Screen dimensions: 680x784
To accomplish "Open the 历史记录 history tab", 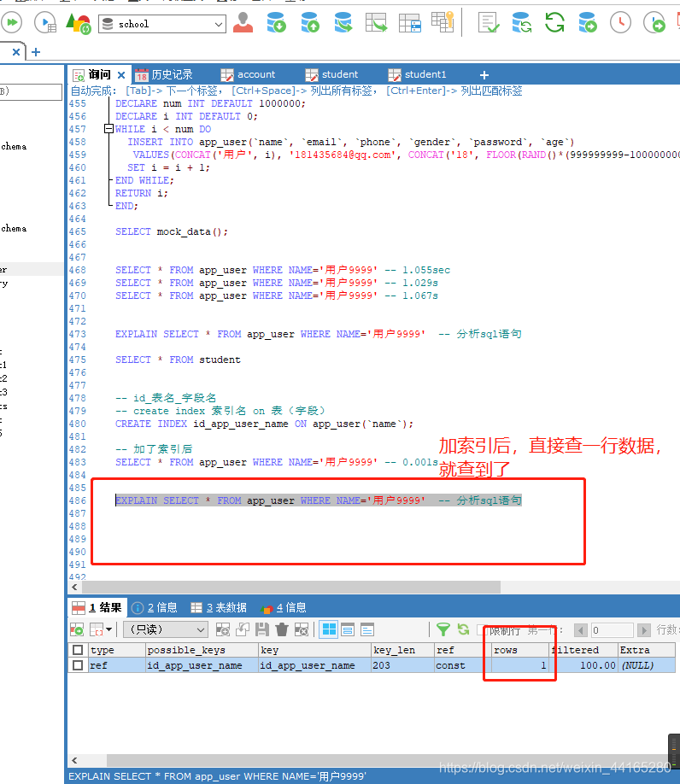I will 164,75.
